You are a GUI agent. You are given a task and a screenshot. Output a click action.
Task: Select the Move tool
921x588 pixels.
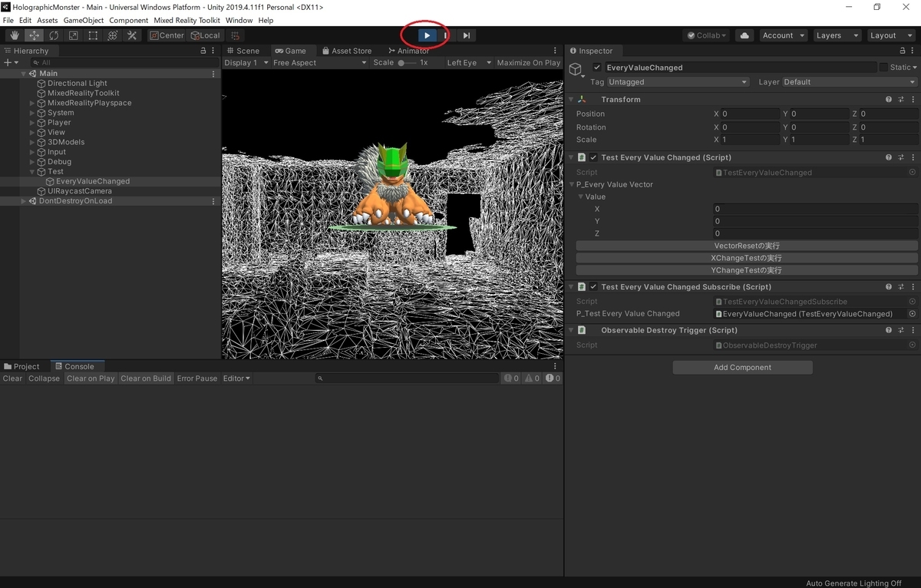pos(34,35)
